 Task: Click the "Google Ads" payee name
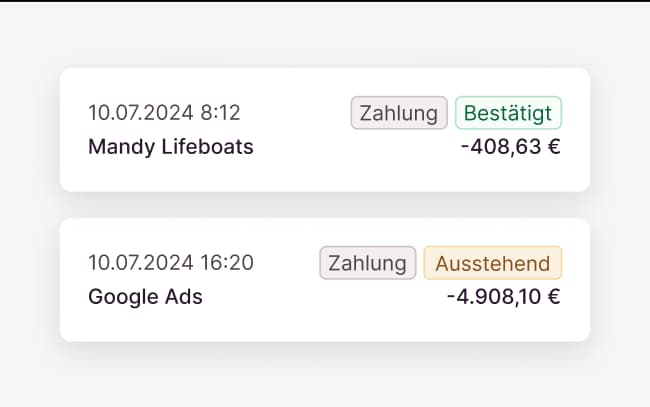click(145, 297)
